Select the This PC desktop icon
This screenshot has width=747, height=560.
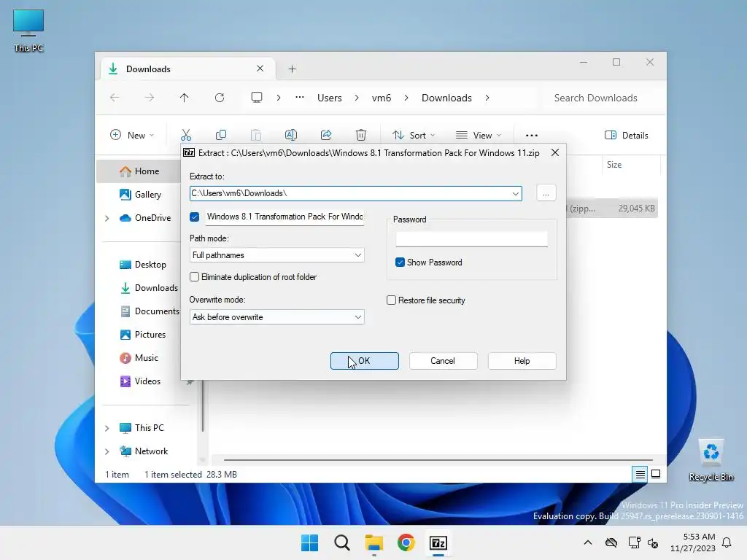[x=28, y=31]
